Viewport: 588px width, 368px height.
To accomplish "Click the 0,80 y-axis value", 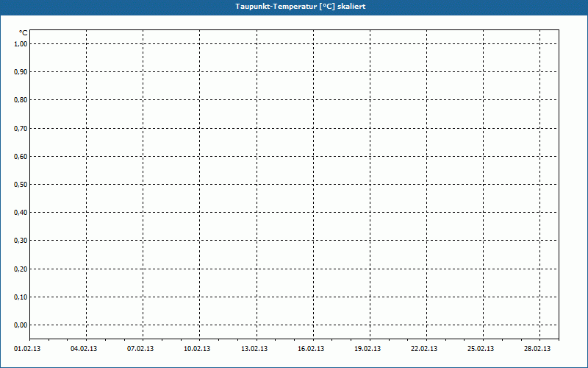I will tap(21, 100).
